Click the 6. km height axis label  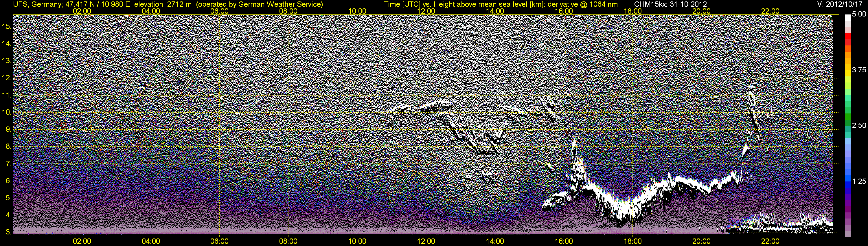(x=8, y=181)
